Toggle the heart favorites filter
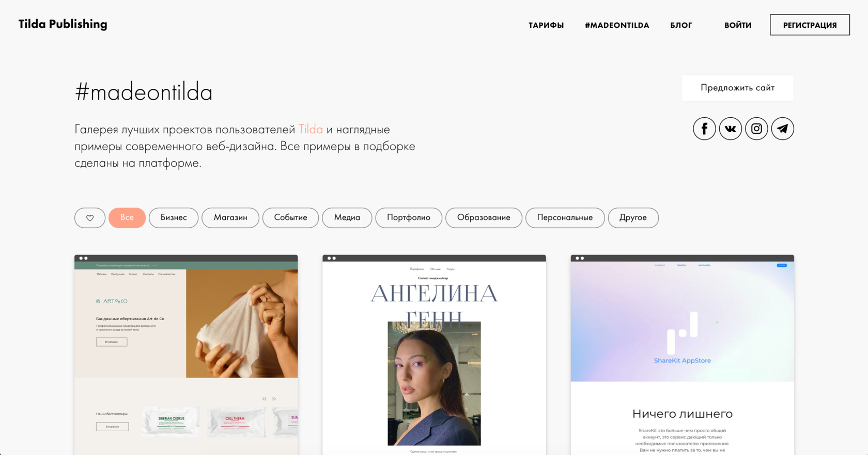The image size is (868, 455). click(90, 218)
